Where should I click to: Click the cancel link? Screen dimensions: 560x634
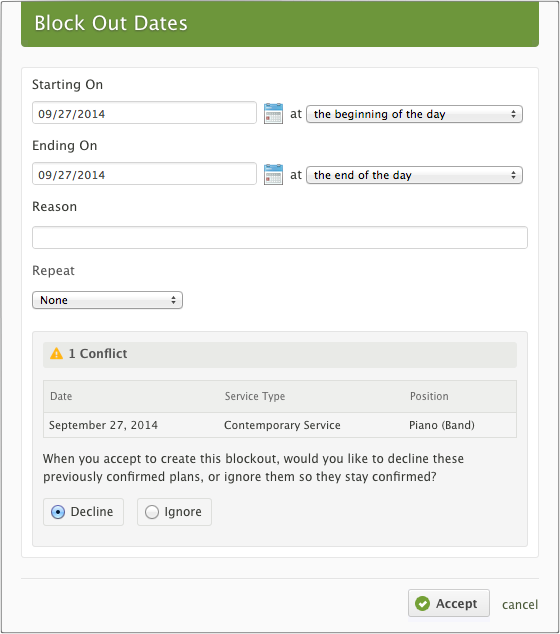[520, 604]
